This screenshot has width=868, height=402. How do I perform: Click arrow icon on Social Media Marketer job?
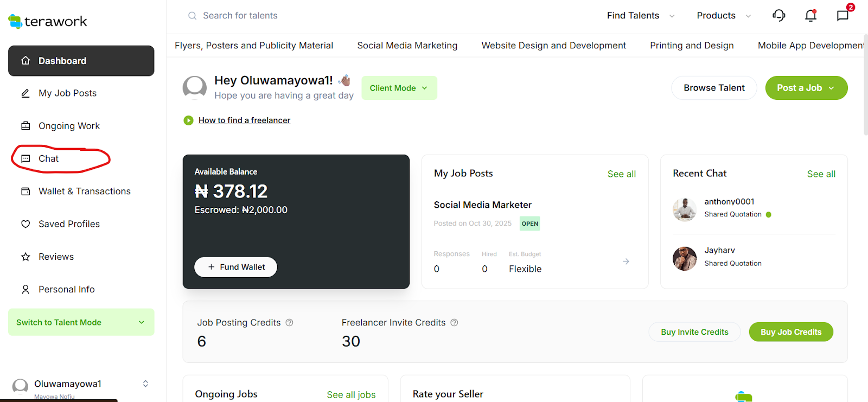(x=626, y=261)
